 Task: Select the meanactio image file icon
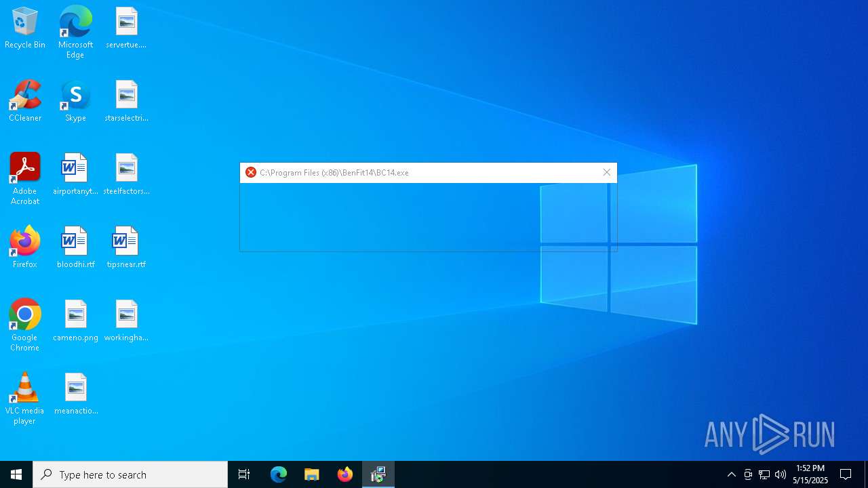75,394
